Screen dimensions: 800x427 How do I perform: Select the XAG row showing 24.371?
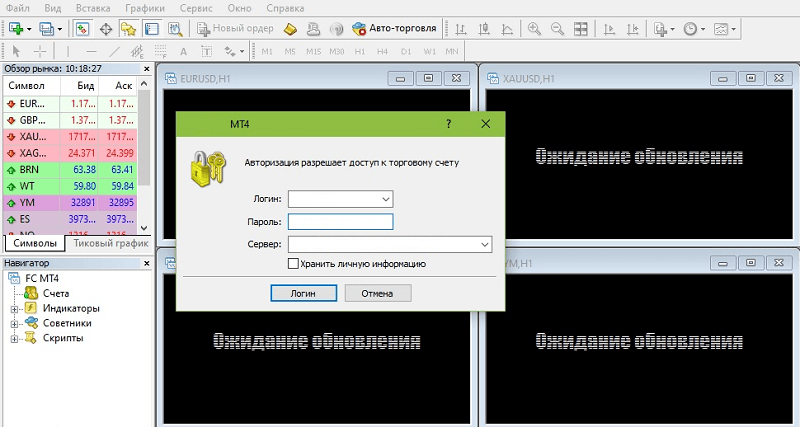tap(70, 153)
